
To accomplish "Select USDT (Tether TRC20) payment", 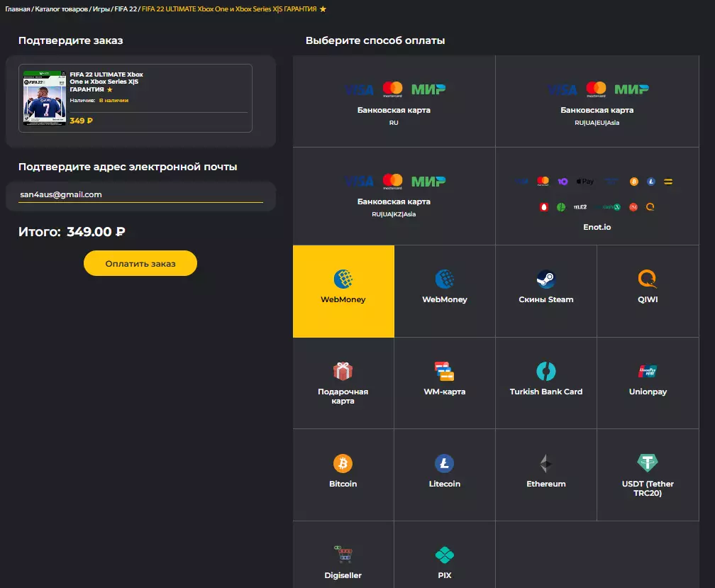I will 647,475.
